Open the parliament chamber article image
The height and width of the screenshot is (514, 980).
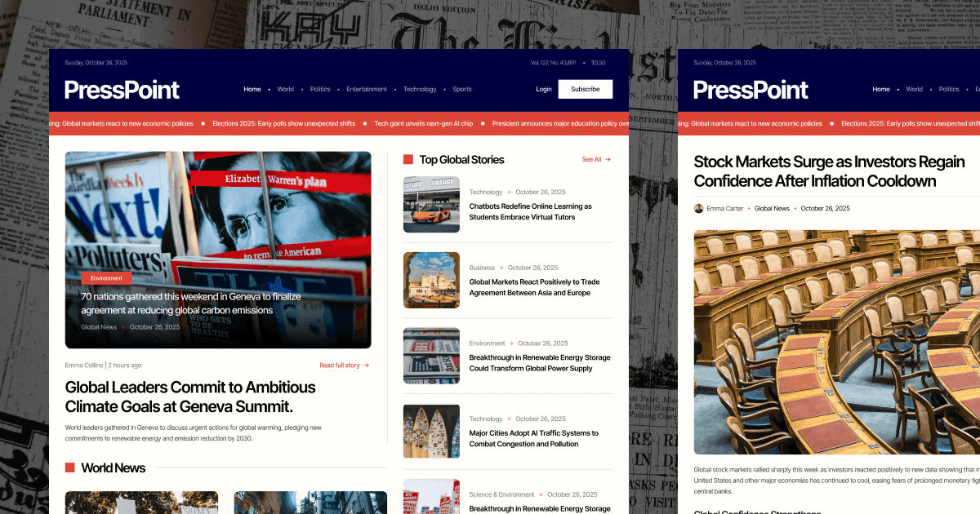837,342
